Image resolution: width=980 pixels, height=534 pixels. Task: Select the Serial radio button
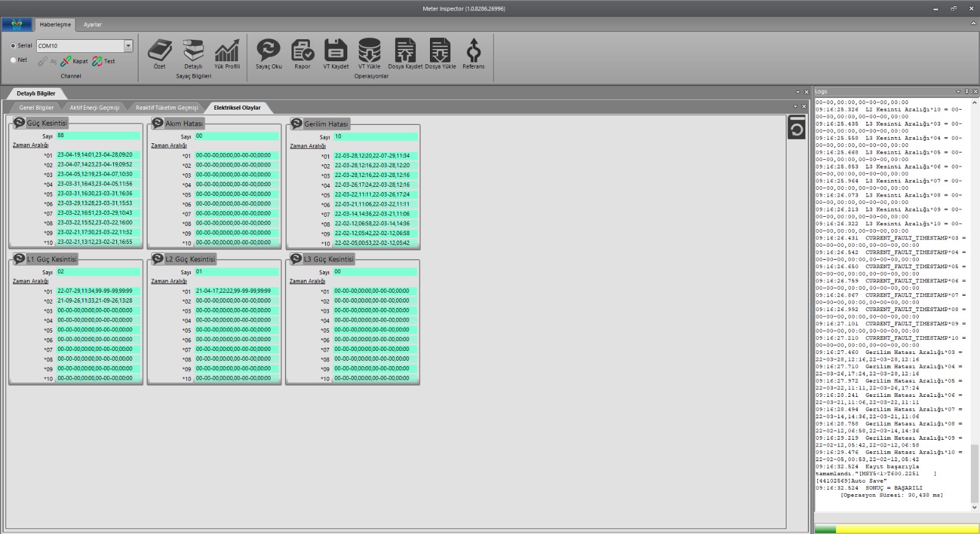13,46
